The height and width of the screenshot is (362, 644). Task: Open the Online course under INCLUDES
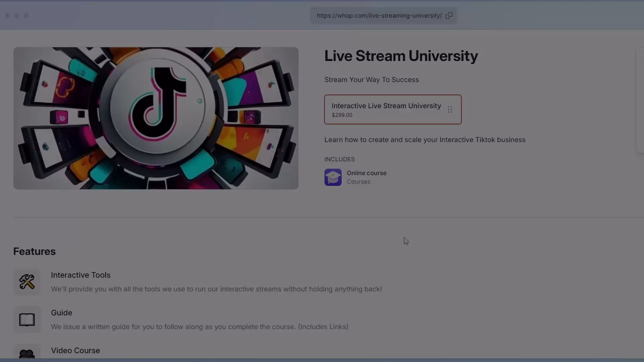point(367,173)
